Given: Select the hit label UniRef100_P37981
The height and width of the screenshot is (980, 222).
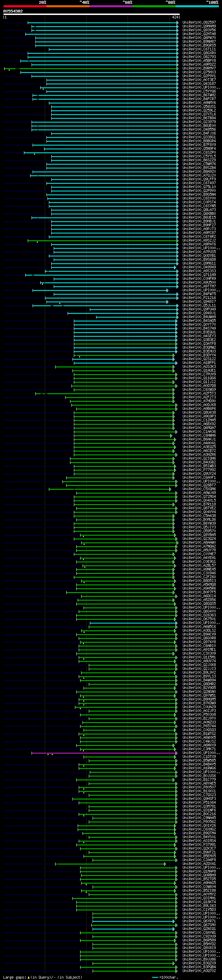Looking at the screenshot, I should [x=199, y=844].
